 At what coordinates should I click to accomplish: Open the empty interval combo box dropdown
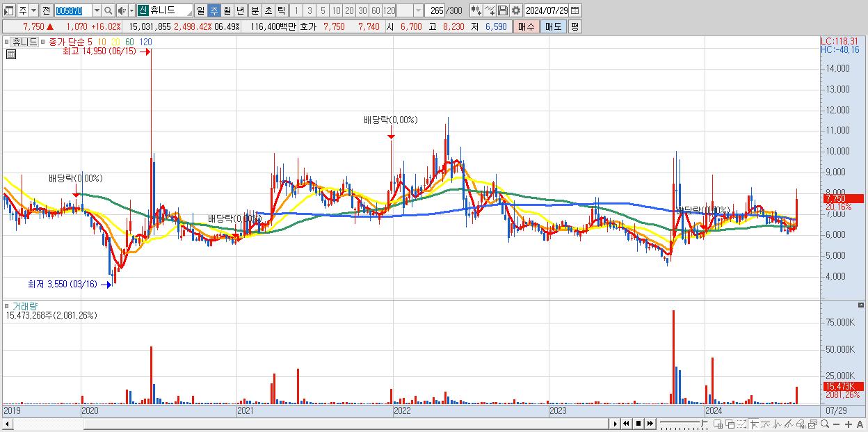(418, 10)
